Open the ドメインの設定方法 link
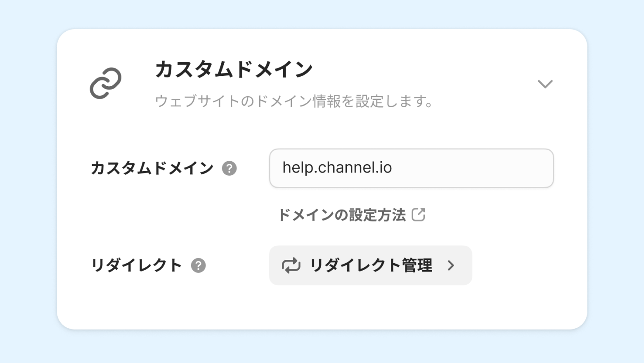 [342, 215]
